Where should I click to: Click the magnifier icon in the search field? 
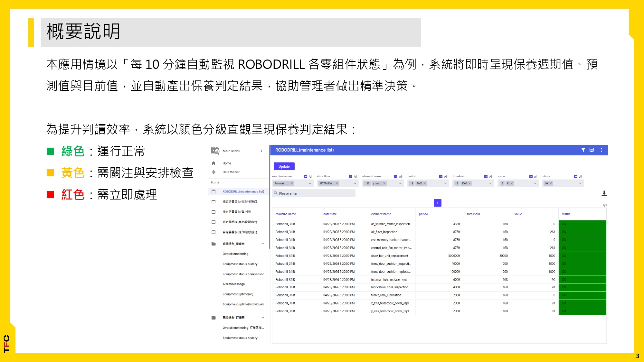pyautogui.click(x=276, y=193)
